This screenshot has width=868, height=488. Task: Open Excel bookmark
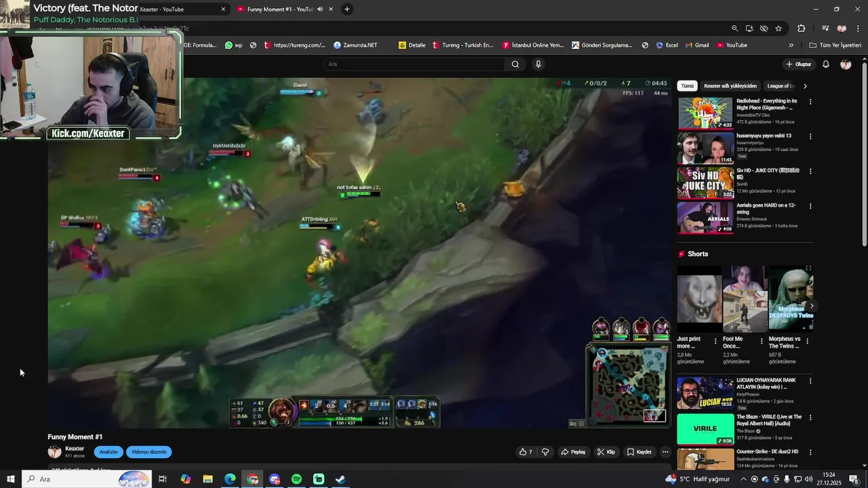667,45
